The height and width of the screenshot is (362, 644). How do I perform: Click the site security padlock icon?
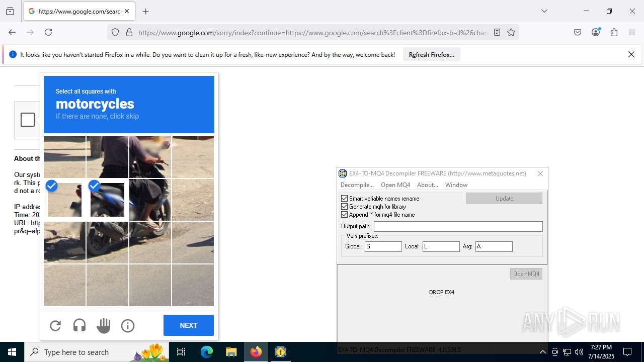[x=129, y=33]
